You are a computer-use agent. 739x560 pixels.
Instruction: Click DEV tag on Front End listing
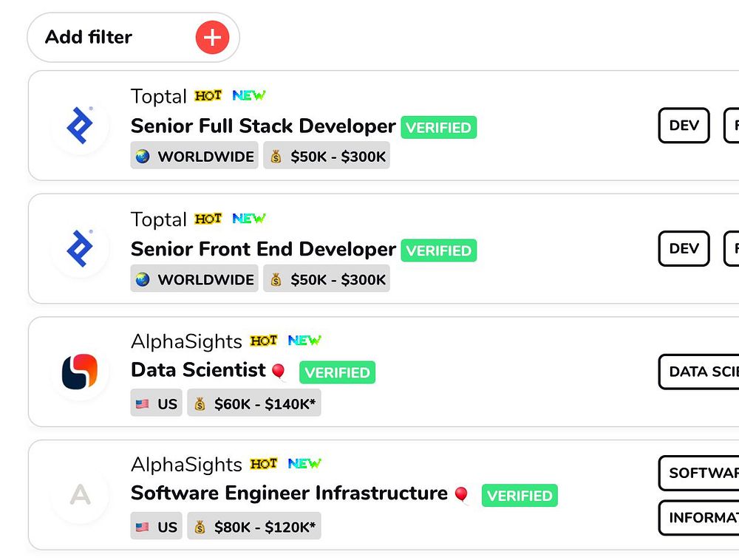coord(684,249)
